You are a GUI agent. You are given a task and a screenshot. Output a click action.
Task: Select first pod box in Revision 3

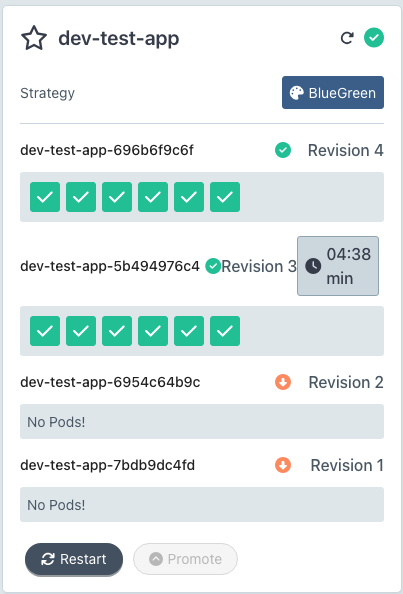(45, 331)
